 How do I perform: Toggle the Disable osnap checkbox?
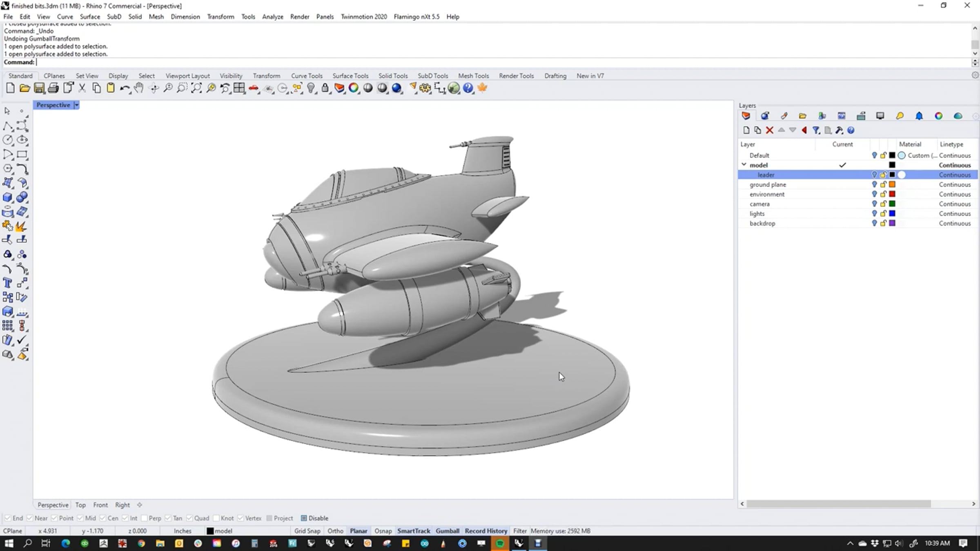pos(304,518)
